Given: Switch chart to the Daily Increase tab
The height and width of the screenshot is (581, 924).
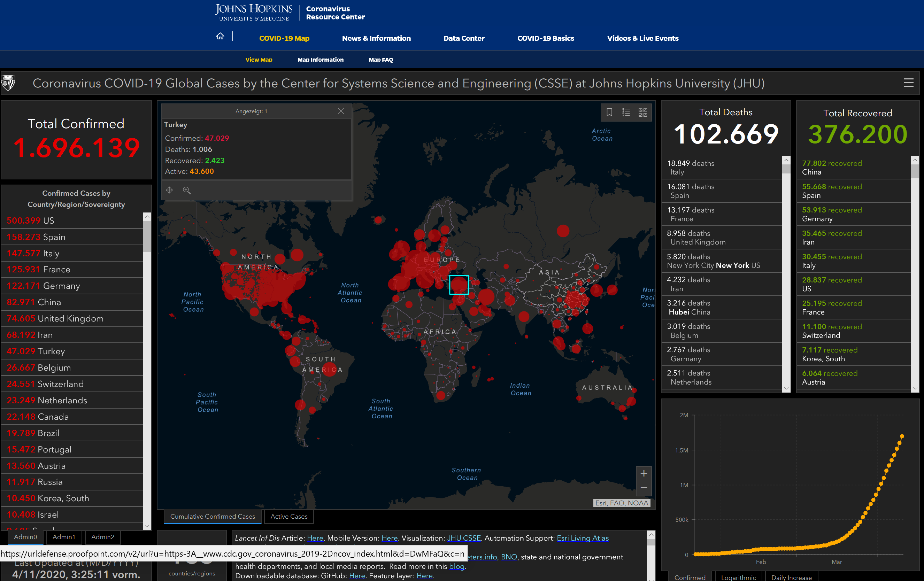Looking at the screenshot, I should (791, 577).
